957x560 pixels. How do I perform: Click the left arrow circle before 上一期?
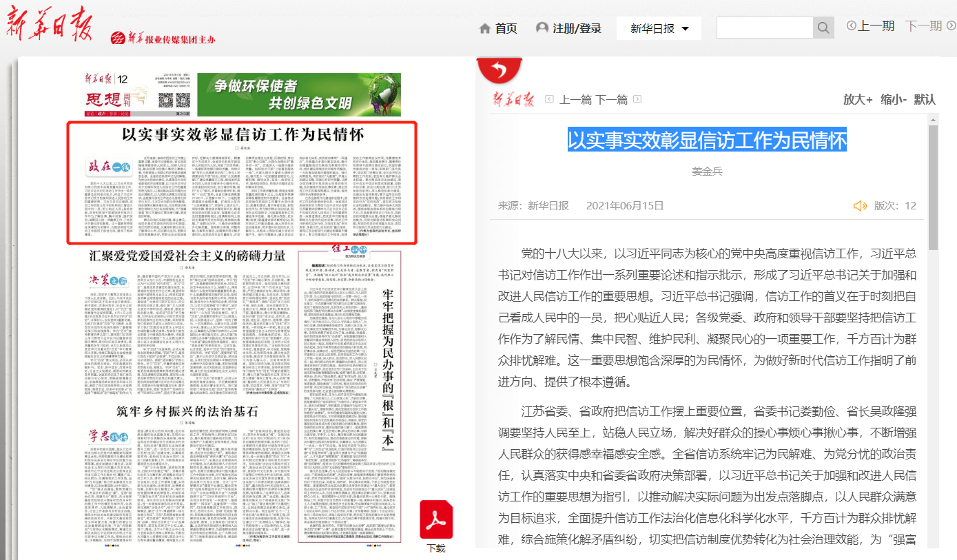tap(852, 25)
